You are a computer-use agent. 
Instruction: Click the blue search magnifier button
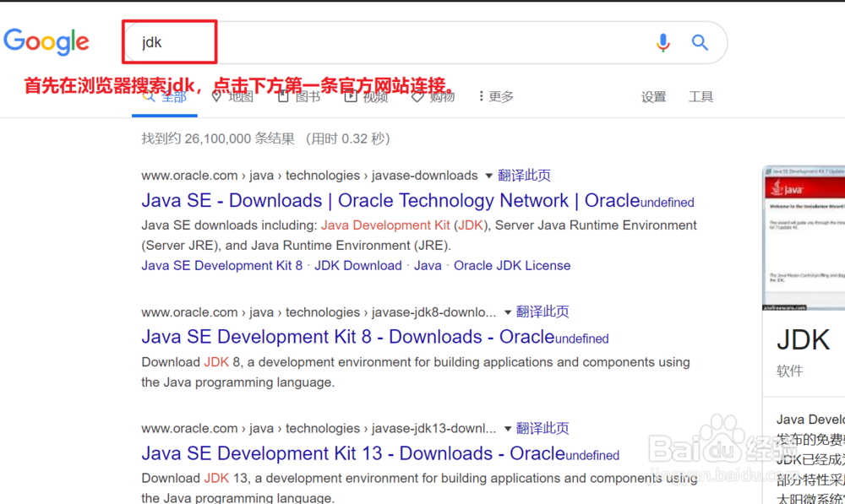click(700, 42)
